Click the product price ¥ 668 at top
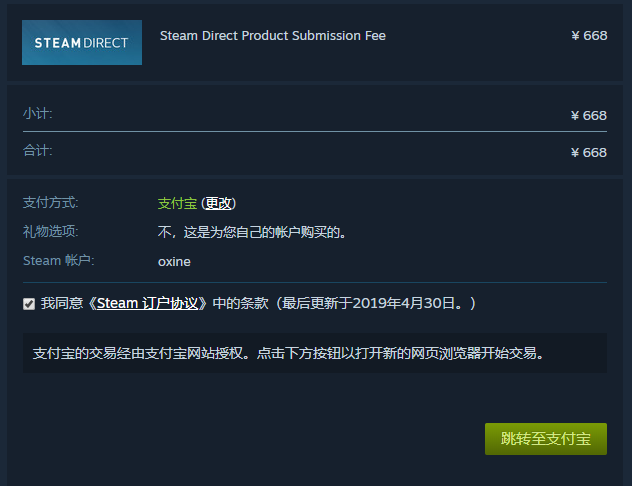The width and height of the screenshot is (632, 486). tap(588, 36)
